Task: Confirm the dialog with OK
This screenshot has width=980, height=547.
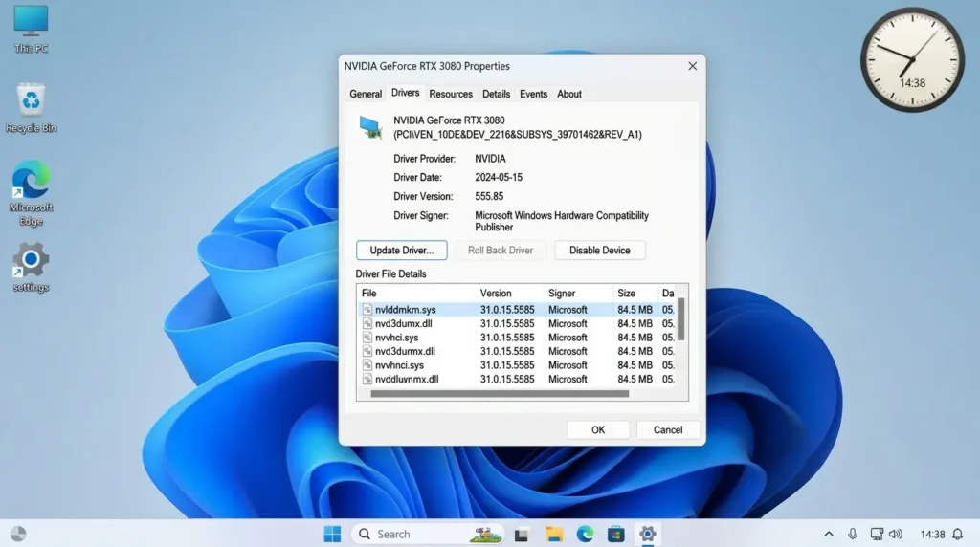Action: coord(598,429)
